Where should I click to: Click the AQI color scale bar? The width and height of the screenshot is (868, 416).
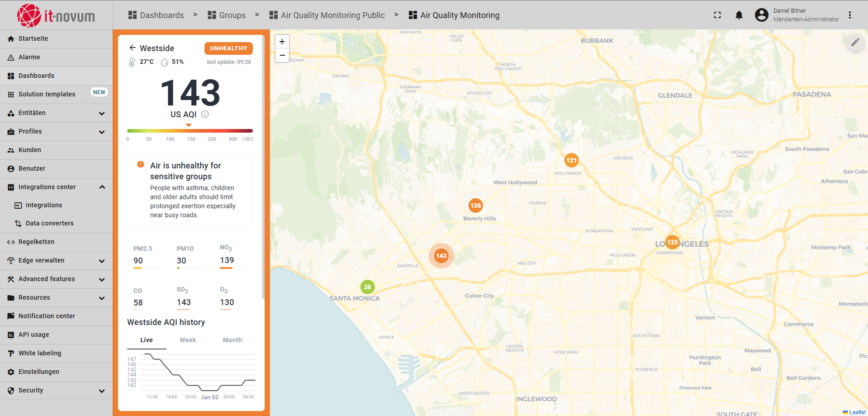190,131
